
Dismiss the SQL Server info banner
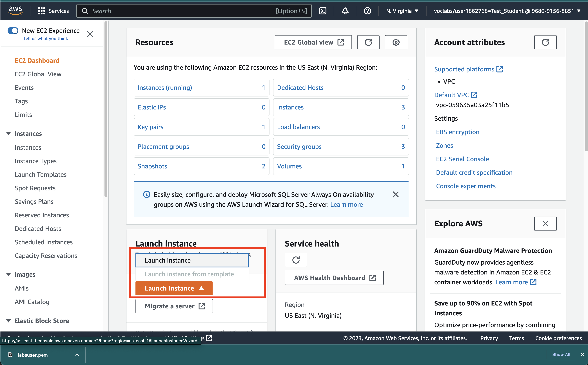coord(396,194)
